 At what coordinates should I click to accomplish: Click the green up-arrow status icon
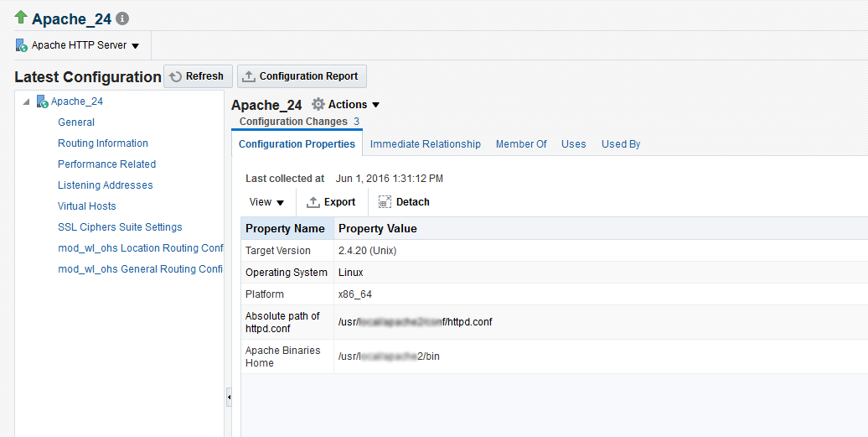21,17
